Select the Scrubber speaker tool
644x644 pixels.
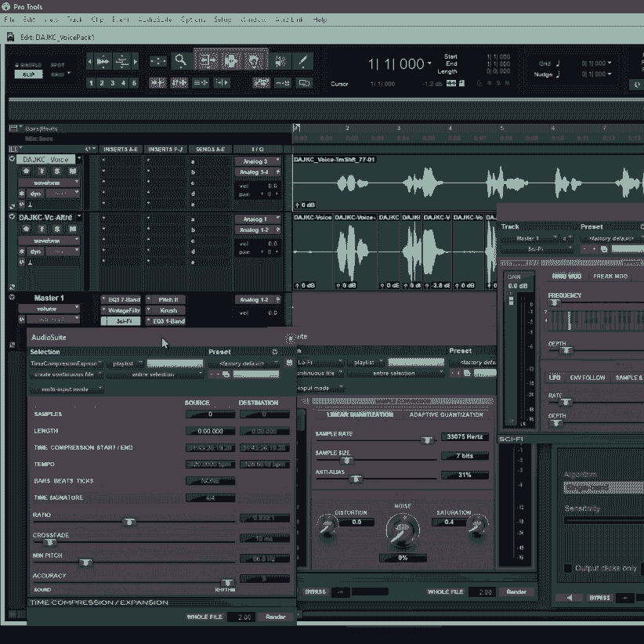tap(280, 60)
